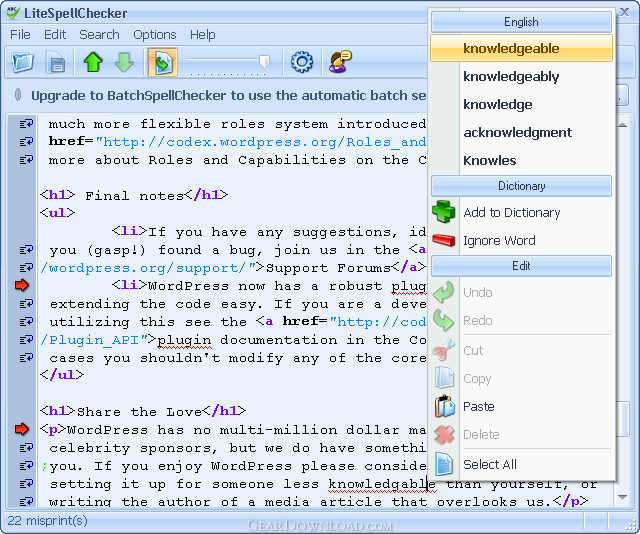Click the red X Delete icon
640x534 pixels.
pos(444,434)
